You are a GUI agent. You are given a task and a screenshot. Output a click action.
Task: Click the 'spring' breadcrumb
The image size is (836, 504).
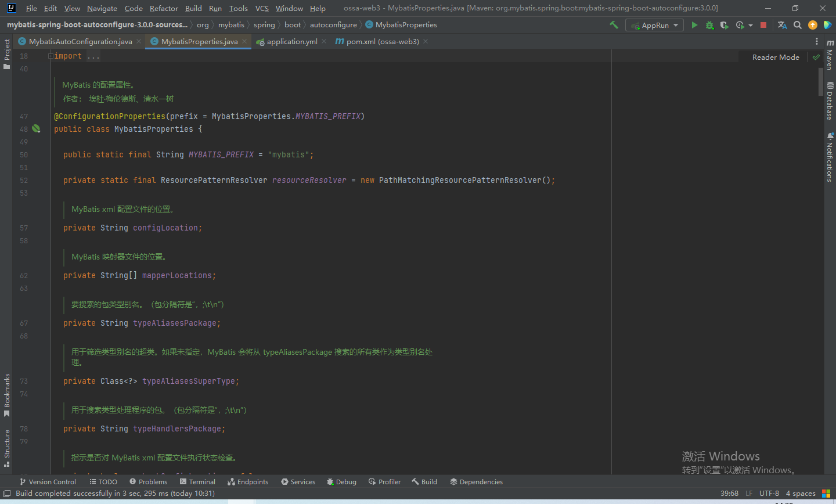264,25
